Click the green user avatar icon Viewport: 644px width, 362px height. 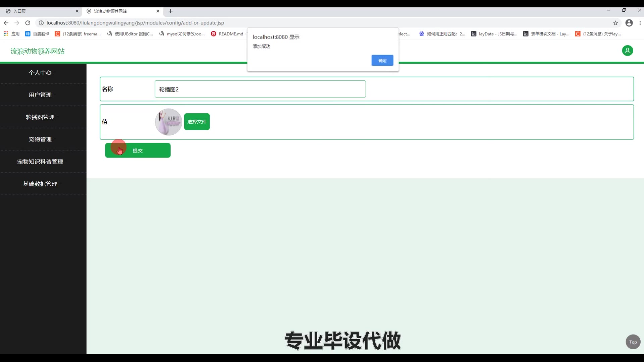[x=627, y=51]
